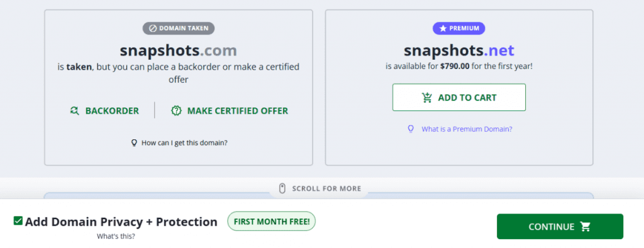The width and height of the screenshot is (644, 248).
Task: Click the 'Add Domain Privacy + Protection' label text
Action: click(x=121, y=222)
